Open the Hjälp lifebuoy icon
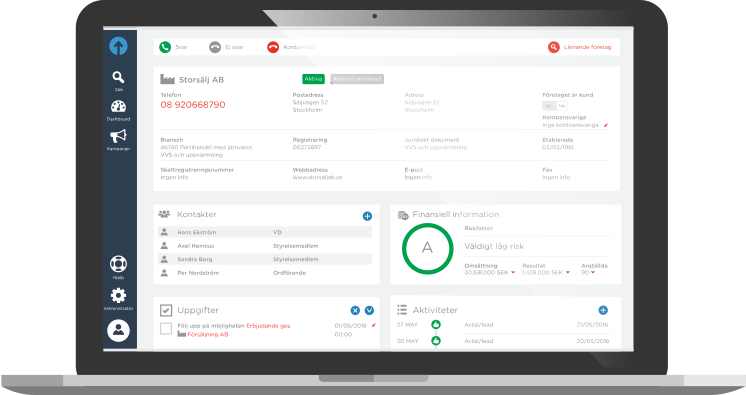Screen dimensions: 746x395 click(118, 264)
